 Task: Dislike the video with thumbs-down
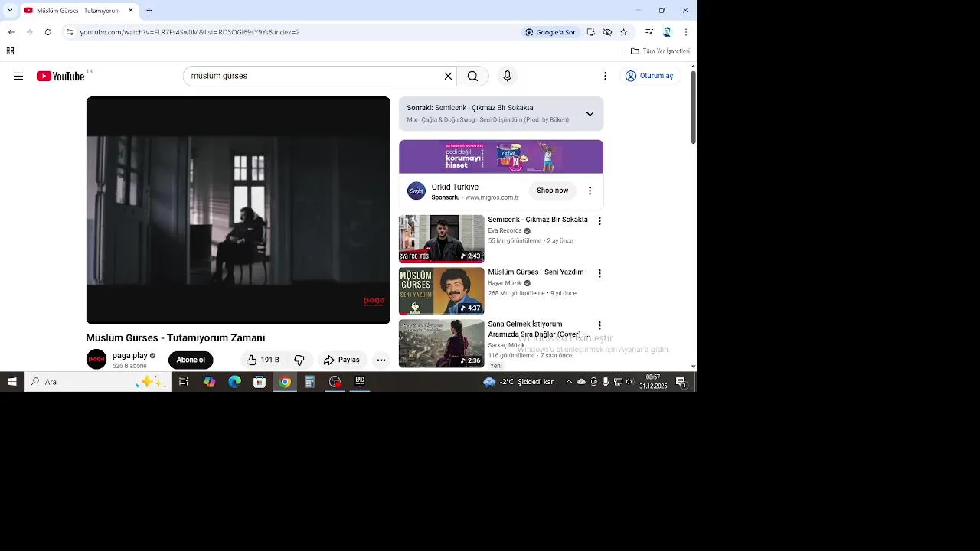pyautogui.click(x=299, y=360)
